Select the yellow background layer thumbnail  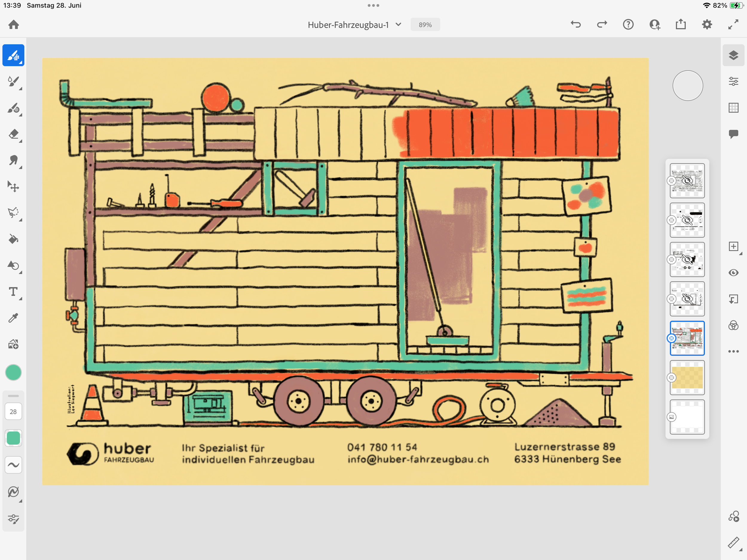687,378
